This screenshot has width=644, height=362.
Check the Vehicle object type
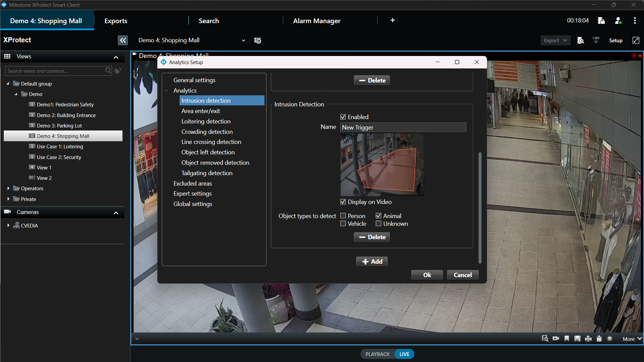[x=343, y=223]
